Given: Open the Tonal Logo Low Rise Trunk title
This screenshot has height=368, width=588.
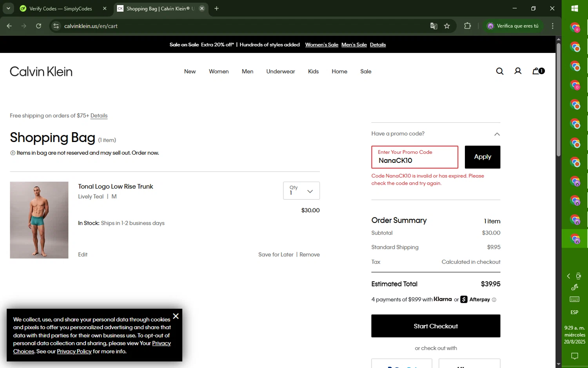Looking at the screenshot, I should pyautogui.click(x=116, y=187).
